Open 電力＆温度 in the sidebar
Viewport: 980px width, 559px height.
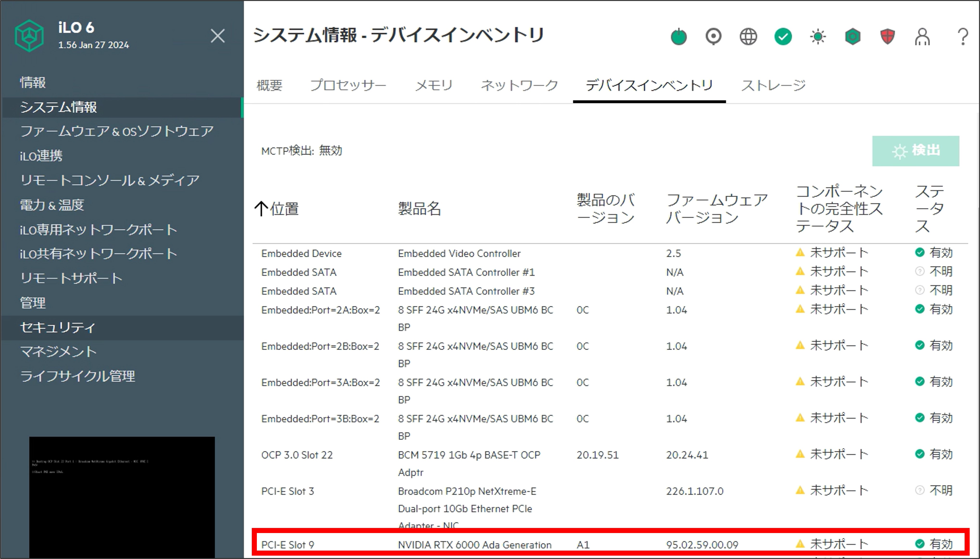pos(52,205)
